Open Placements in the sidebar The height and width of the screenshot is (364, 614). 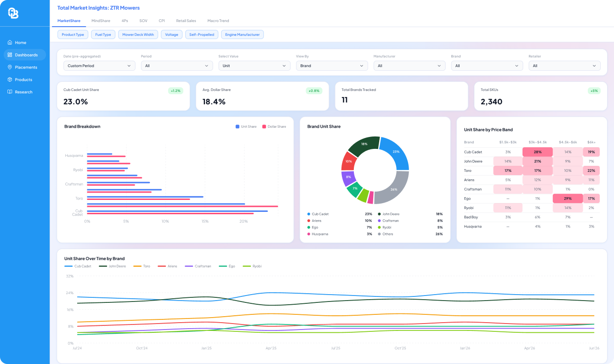(x=25, y=67)
